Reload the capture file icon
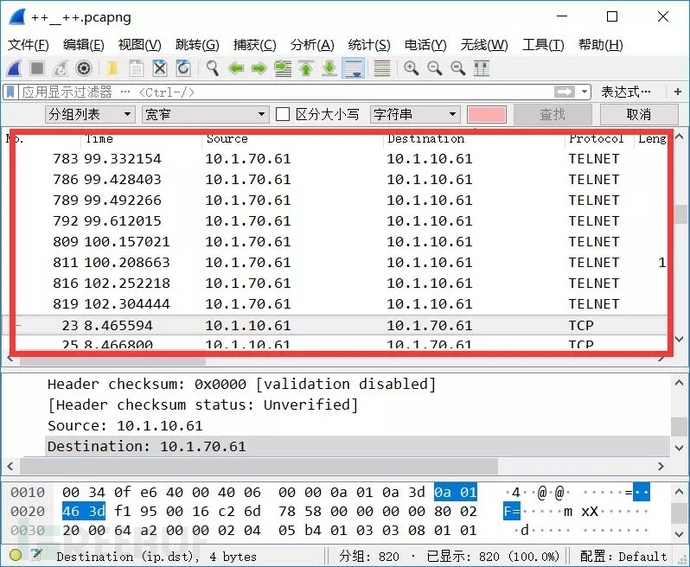690x567 pixels. [183, 69]
